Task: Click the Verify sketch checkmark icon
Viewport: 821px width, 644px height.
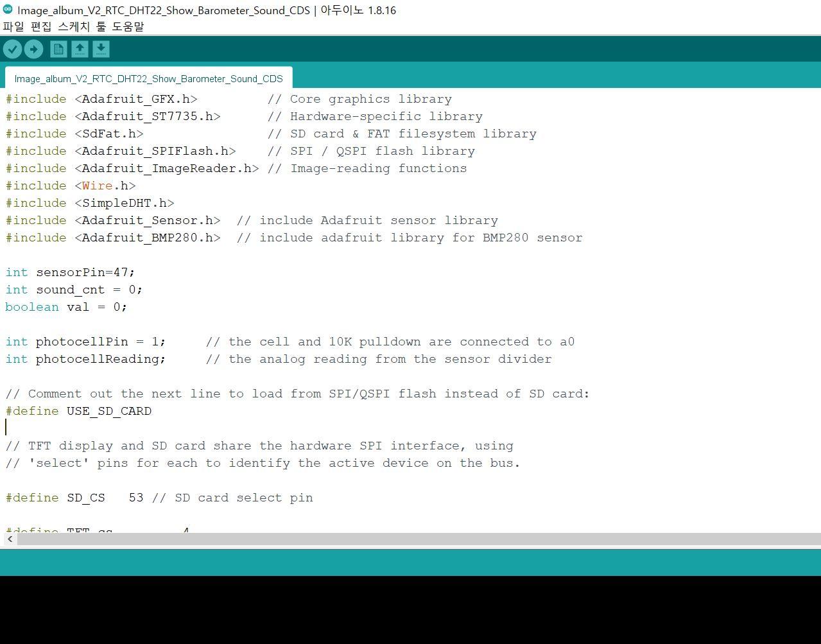Action: [x=13, y=49]
